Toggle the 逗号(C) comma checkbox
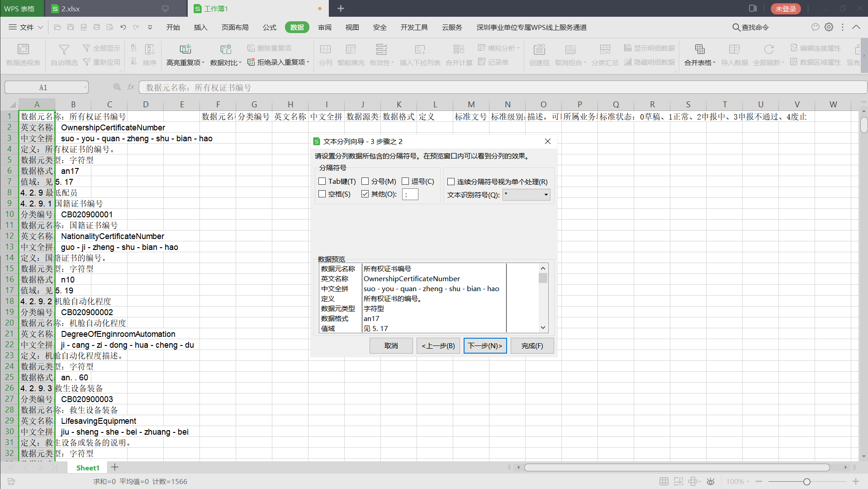The height and width of the screenshot is (489, 868). pyautogui.click(x=405, y=181)
